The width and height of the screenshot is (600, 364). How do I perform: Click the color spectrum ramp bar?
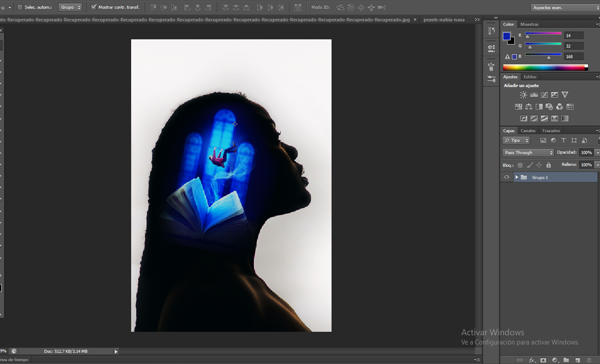click(x=545, y=68)
